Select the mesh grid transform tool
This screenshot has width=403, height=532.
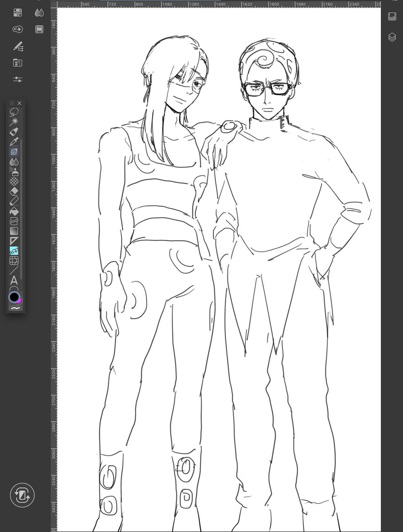(14, 260)
